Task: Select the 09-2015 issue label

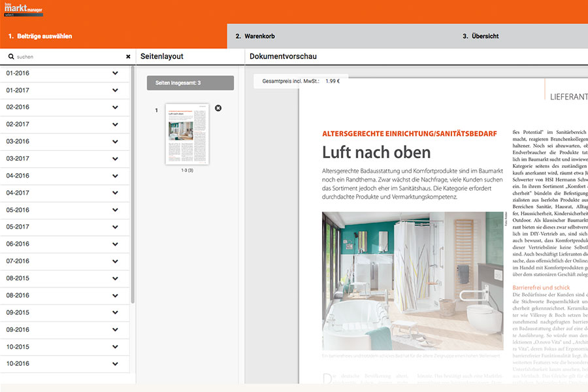Action: tap(18, 312)
